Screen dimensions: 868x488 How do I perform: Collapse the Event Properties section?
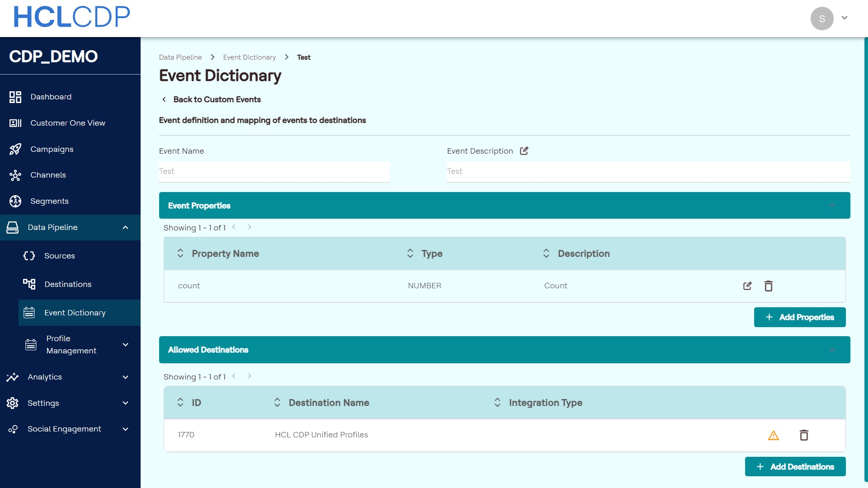coord(832,206)
